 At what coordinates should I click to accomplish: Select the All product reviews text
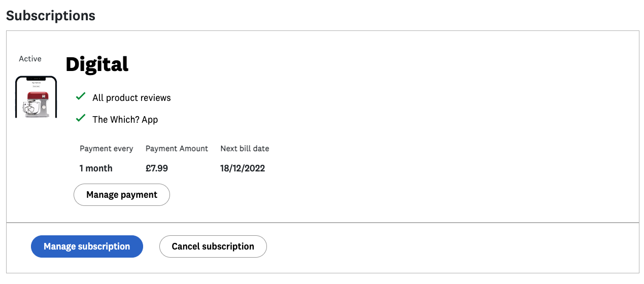click(131, 98)
